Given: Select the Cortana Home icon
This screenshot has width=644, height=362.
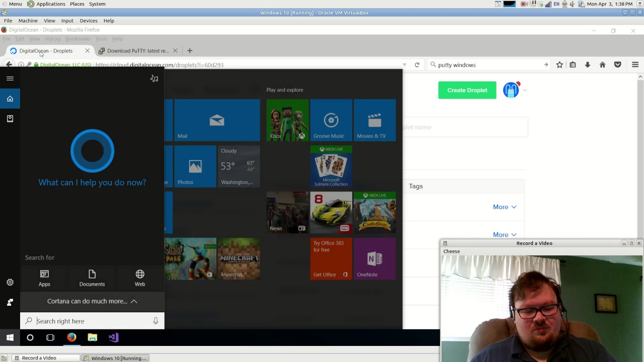Looking at the screenshot, I should [x=10, y=99].
